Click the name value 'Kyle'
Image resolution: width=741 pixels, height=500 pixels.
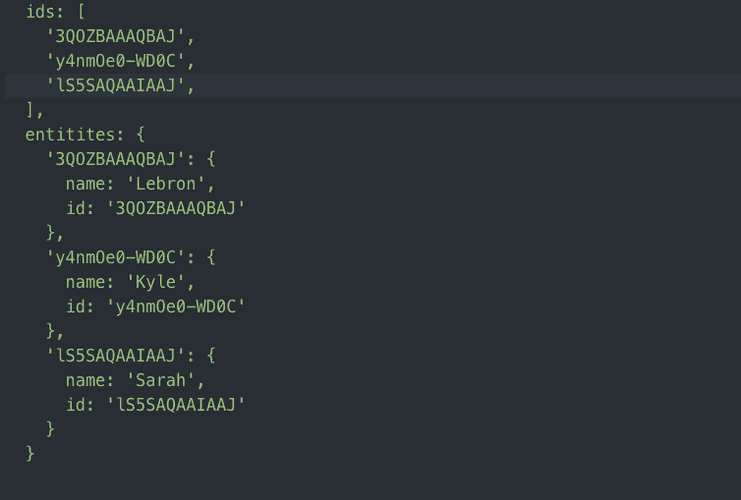pyautogui.click(x=155, y=282)
